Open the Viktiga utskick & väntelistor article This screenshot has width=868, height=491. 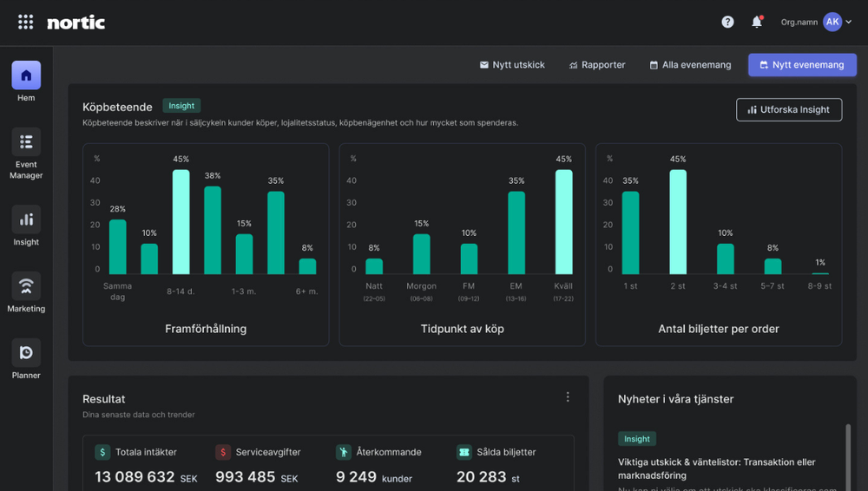tap(716, 468)
